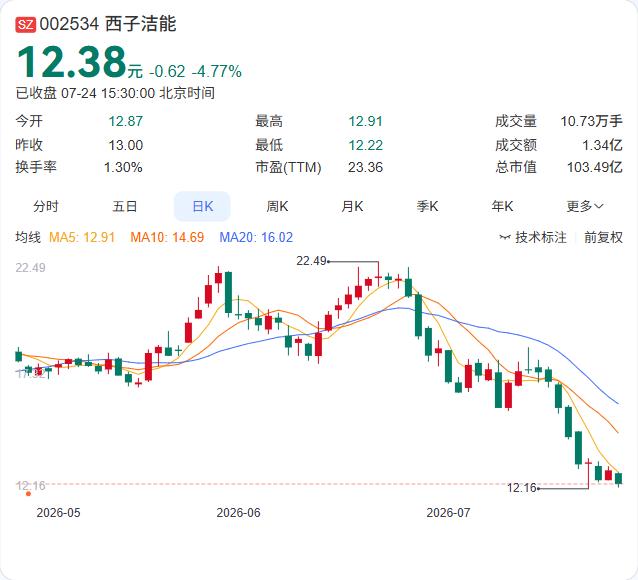
Task: Click the closing time text 已收盘 07-24 15:30:00
Action: click(85, 93)
